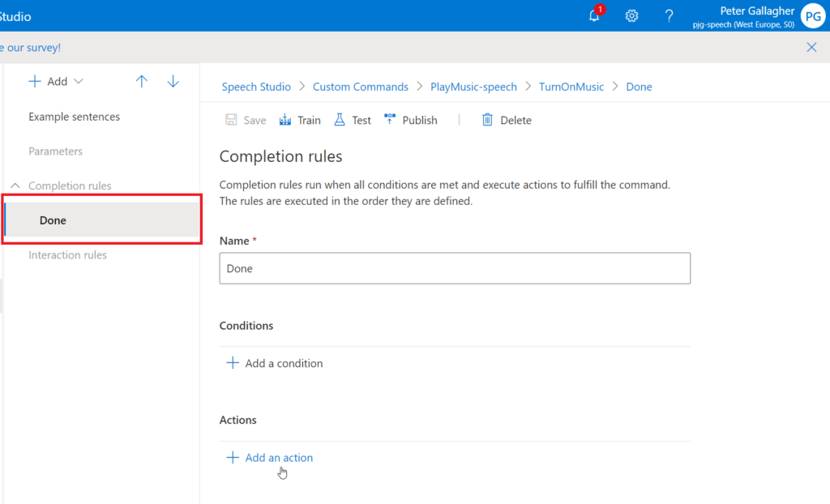
Task: Click inside the Name input field
Action: point(454,267)
